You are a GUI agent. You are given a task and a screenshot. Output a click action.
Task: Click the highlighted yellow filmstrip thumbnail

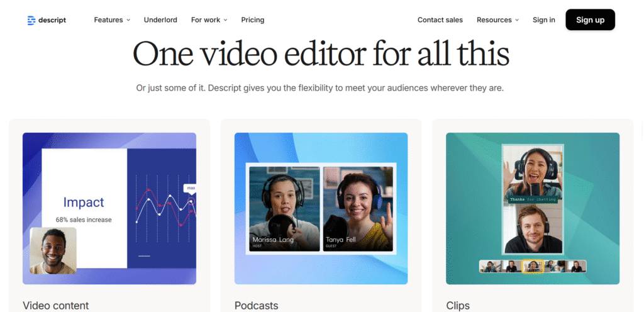coord(533,267)
